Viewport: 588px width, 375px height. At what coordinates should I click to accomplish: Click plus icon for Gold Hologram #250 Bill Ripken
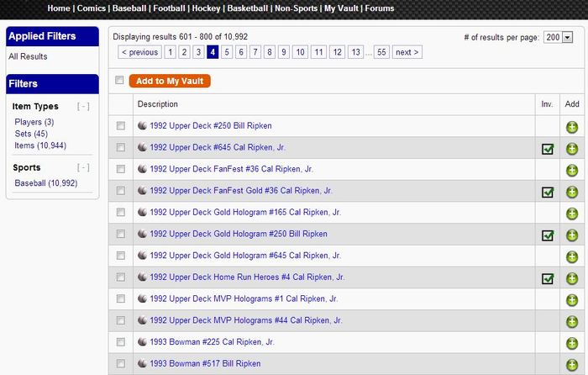pos(572,235)
